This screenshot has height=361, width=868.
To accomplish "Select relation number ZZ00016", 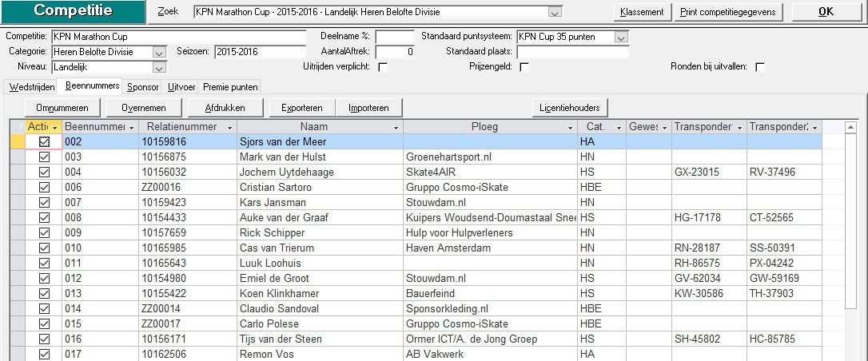I will 188,188.
